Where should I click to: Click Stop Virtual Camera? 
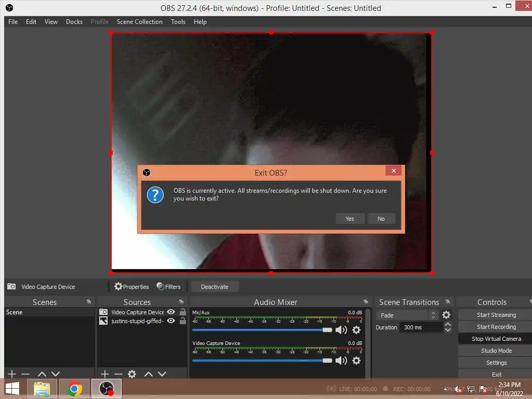pos(496,339)
